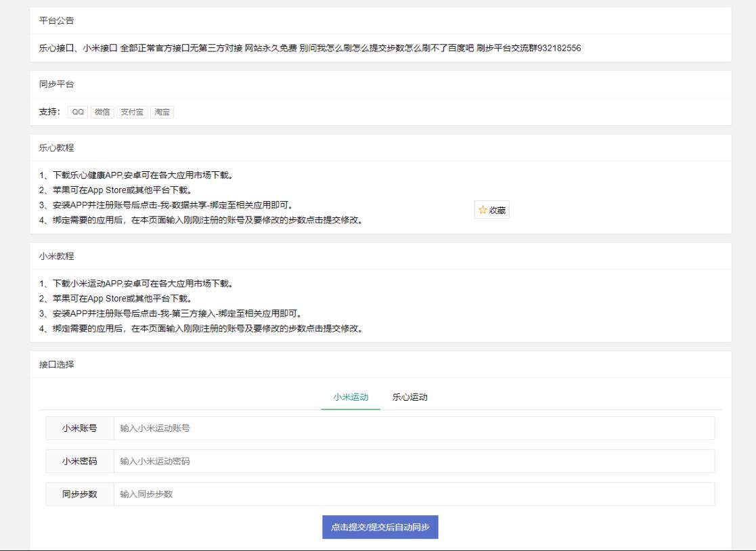The height and width of the screenshot is (551, 756).
Task: Click the 同步平台 panel header
Action: [57, 85]
